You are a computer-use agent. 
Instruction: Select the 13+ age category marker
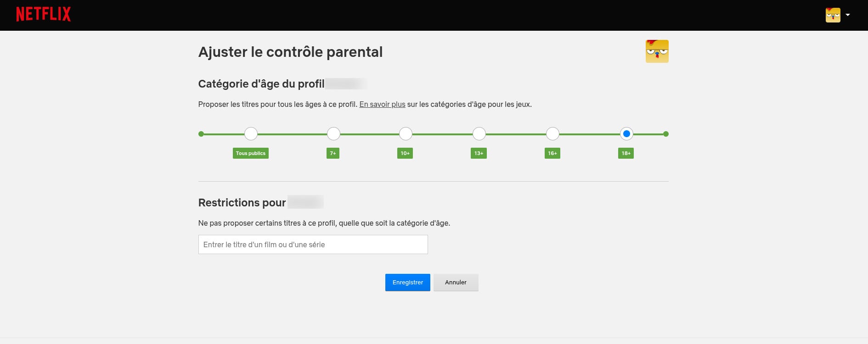479,133
